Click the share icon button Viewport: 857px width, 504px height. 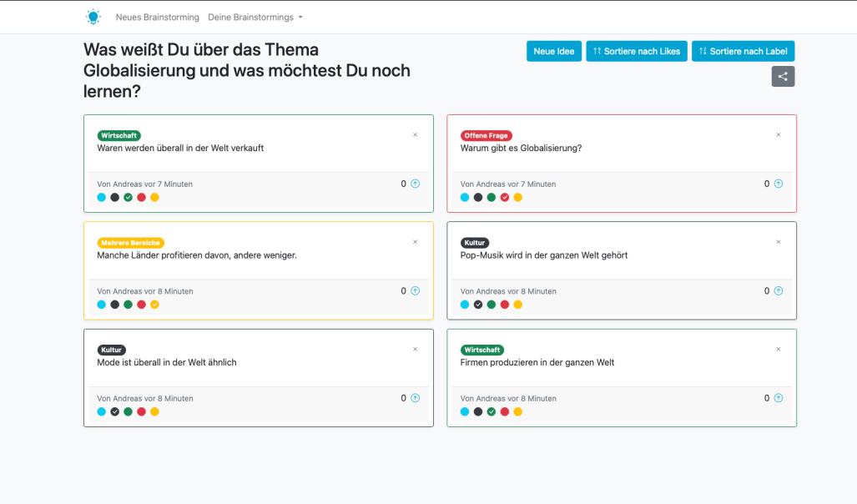click(783, 77)
